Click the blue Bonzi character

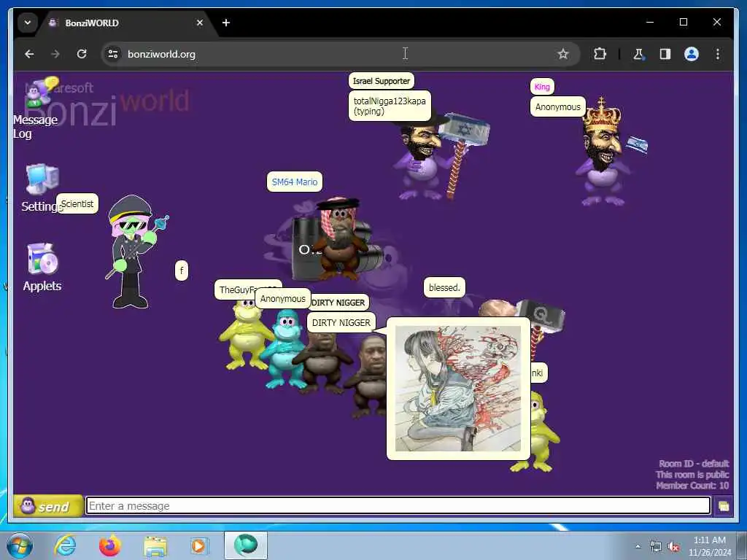[x=286, y=349]
